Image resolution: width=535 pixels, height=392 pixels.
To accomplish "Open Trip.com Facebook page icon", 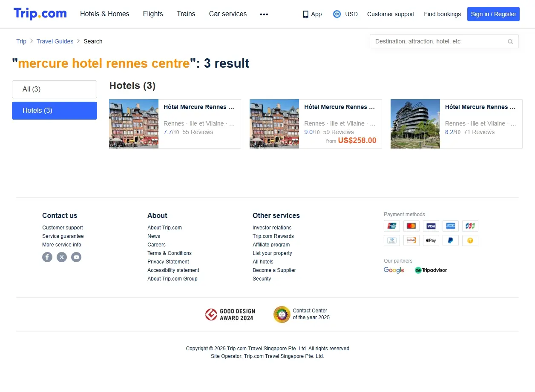I will [47, 257].
